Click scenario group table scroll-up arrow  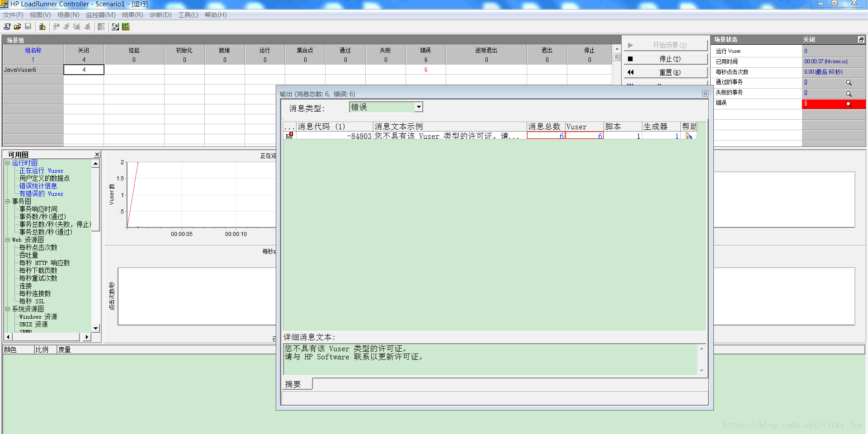coord(617,49)
